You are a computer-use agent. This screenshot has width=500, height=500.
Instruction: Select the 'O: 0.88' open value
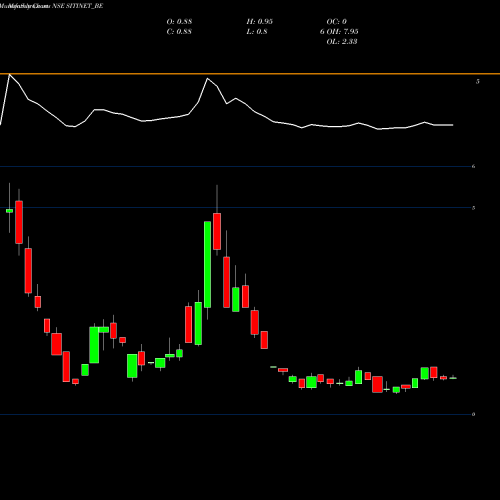pos(179,22)
